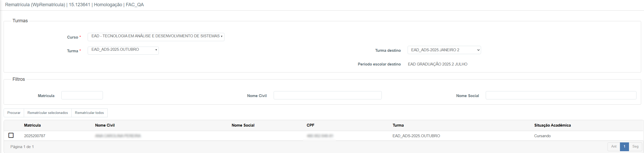This screenshot has width=644, height=153.
Task: Select page 1 in pagination
Action: [624, 147]
